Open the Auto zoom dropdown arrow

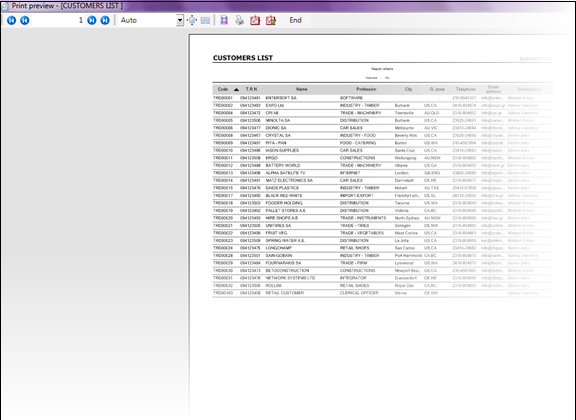[x=180, y=21]
